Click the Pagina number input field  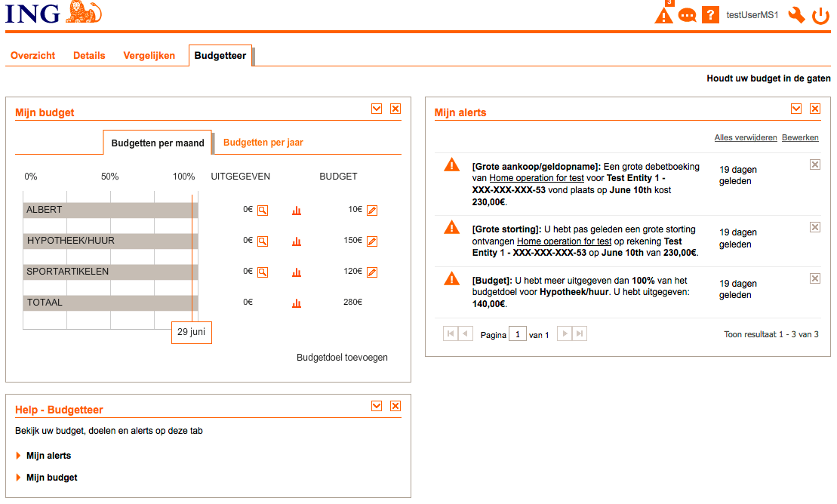coord(517,334)
